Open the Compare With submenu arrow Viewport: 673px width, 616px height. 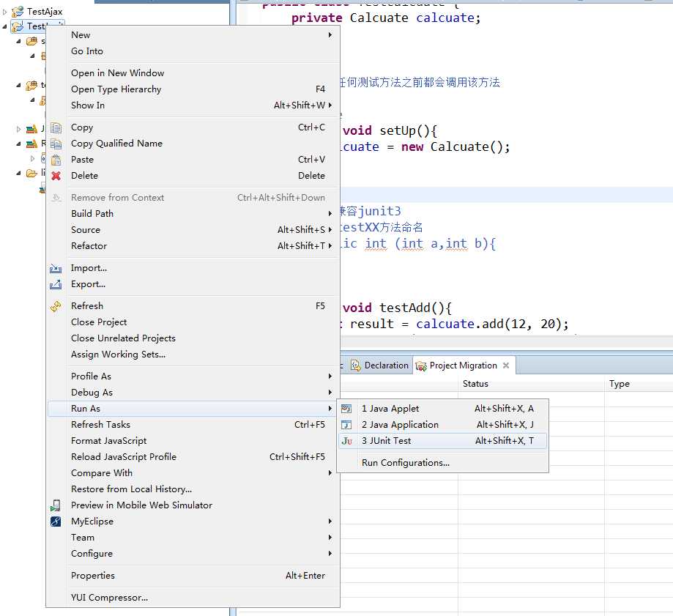[x=330, y=473]
